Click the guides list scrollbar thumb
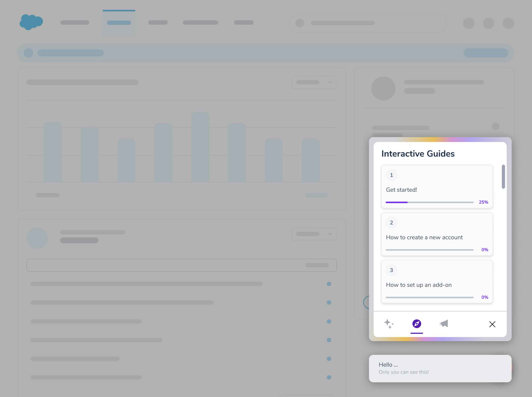The image size is (532, 397). [x=503, y=177]
